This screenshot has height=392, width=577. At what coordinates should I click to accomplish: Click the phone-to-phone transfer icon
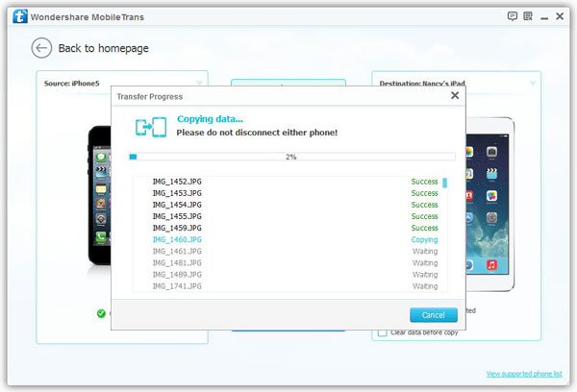151,127
